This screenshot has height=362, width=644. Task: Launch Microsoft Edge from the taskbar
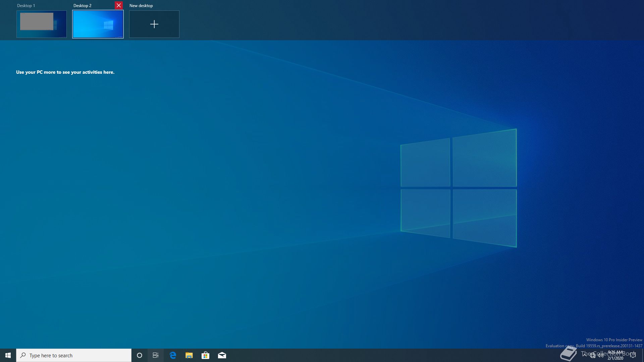[x=173, y=355]
